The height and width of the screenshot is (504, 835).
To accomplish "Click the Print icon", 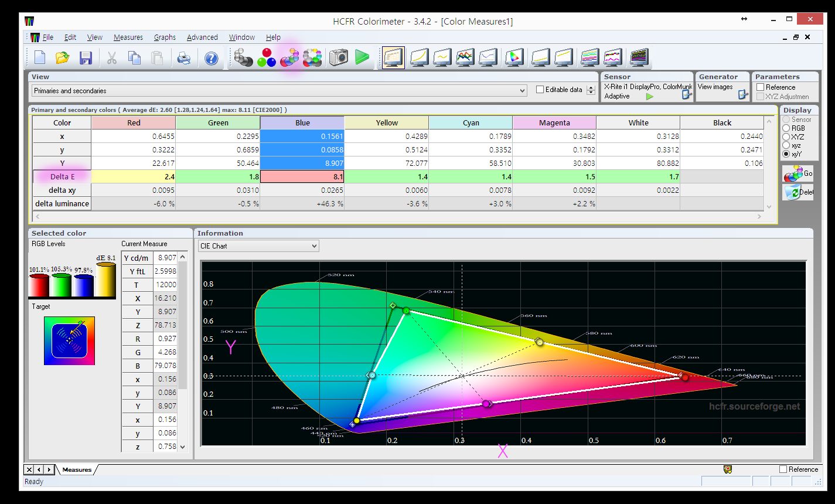I will point(184,58).
